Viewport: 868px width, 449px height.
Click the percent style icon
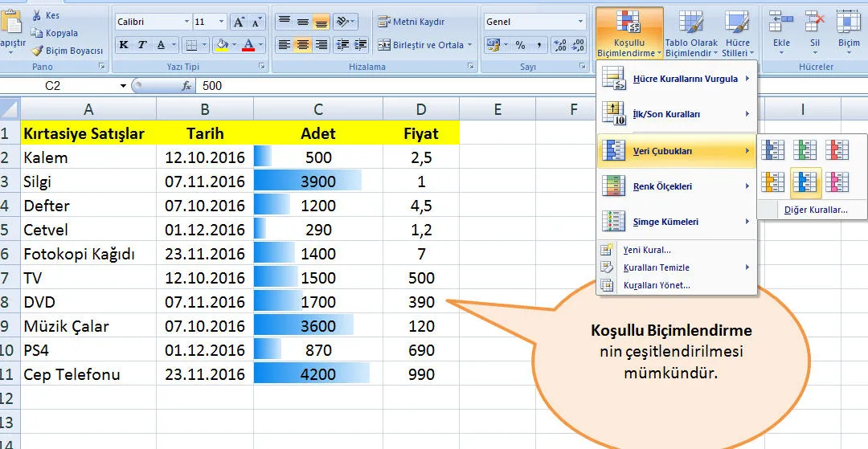(520, 45)
